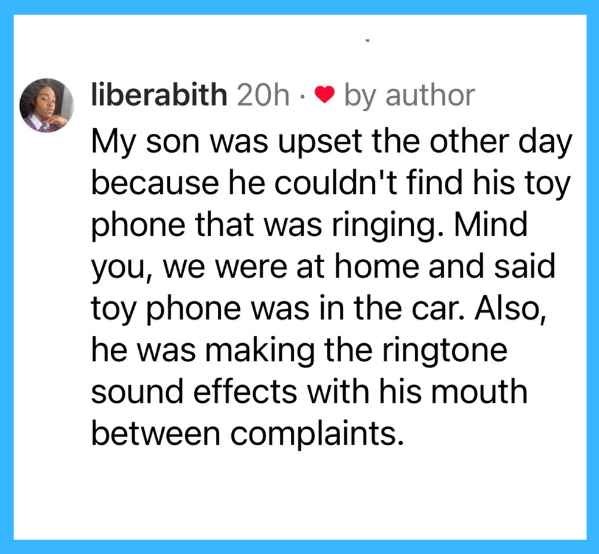Click the word 'effects' in the comment
599x554 pixels.
245,392
